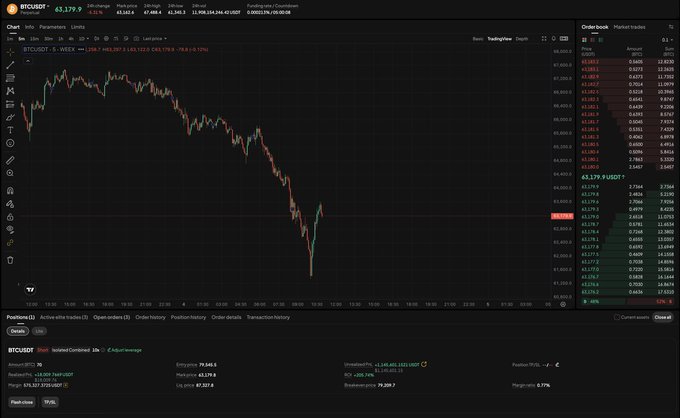The image size is (680, 418).
Task: Open the emoji icons tool
Action: 10,143
